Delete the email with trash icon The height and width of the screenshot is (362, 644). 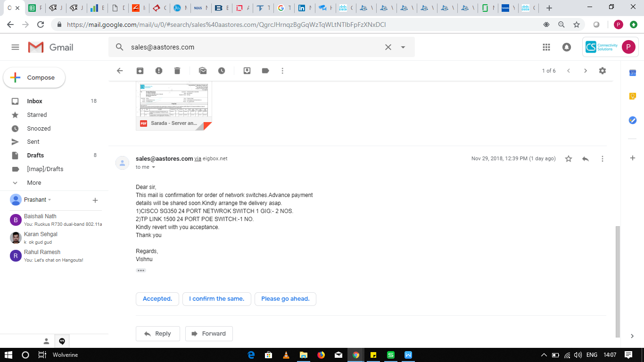[177, 71]
